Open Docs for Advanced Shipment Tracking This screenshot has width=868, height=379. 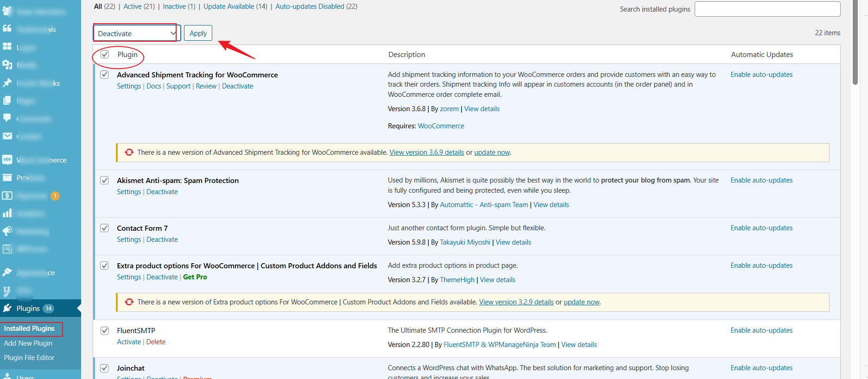(x=154, y=86)
